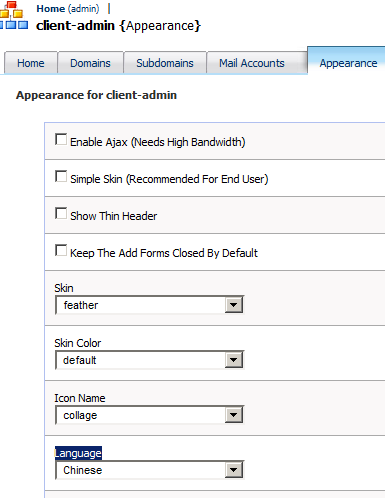Tick the Simple Skin checkbox
Image resolution: width=385 pixels, height=498 pixels.
(x=61, y=177)
